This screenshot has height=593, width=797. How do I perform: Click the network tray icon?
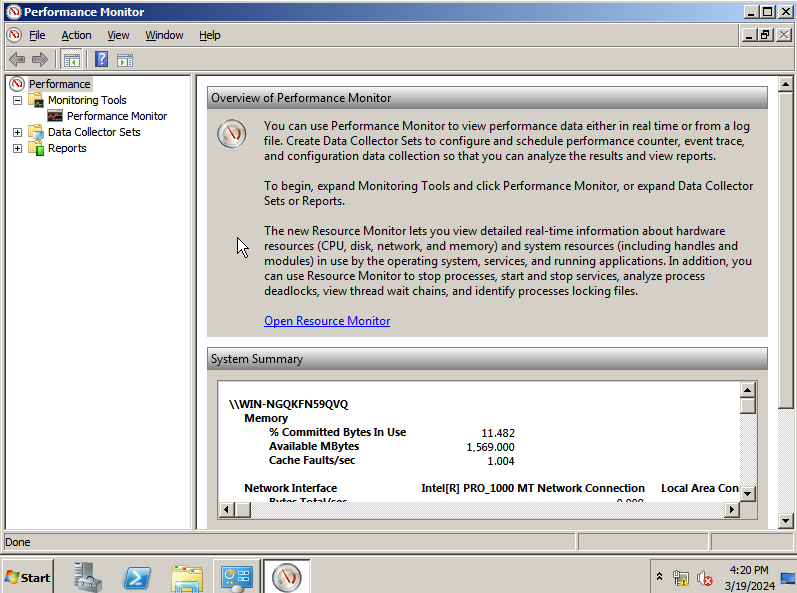pyautogui.click(x=681, y=578)
